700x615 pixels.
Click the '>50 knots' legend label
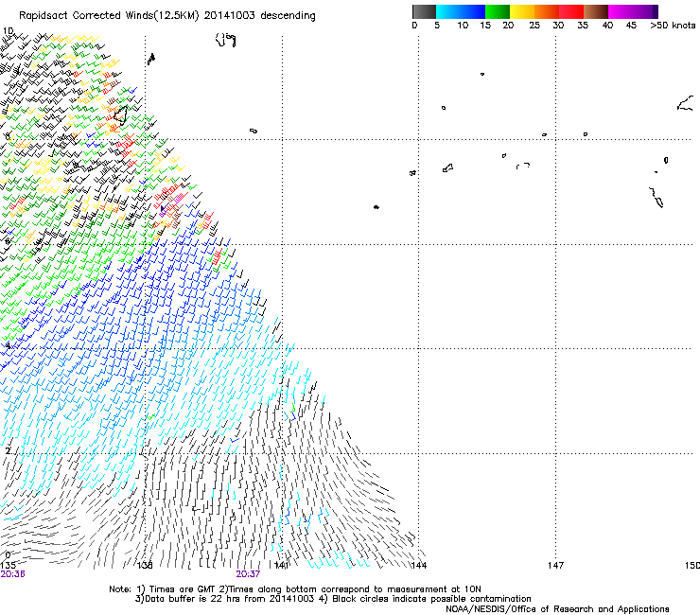673,26
